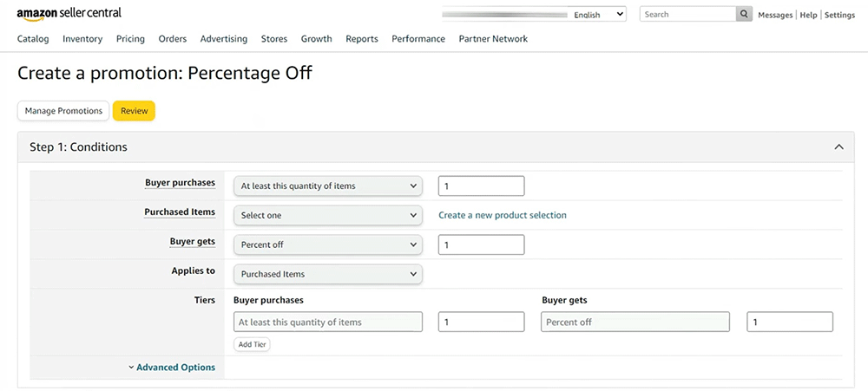Open the Buyer purchases dropdown
The width and height of the screenshot is (868, 391).
pos(327,186)
